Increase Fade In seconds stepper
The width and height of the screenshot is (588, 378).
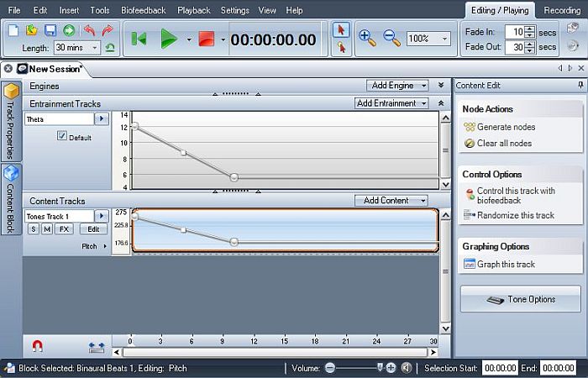click(530, 29)
